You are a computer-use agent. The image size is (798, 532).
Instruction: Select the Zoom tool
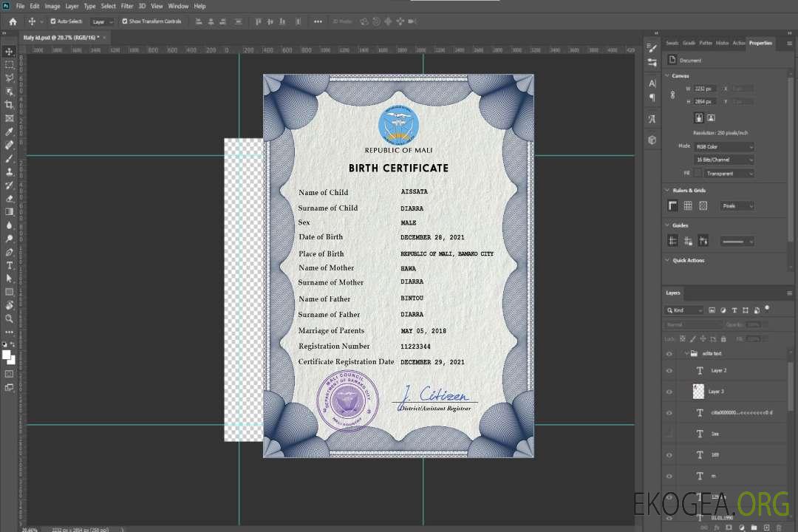pos(10,318)
